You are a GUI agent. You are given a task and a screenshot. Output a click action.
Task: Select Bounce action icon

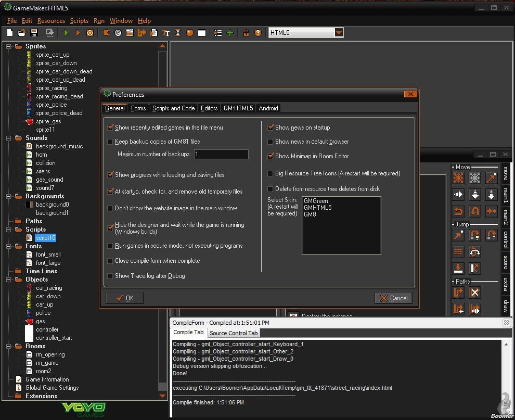474,269
